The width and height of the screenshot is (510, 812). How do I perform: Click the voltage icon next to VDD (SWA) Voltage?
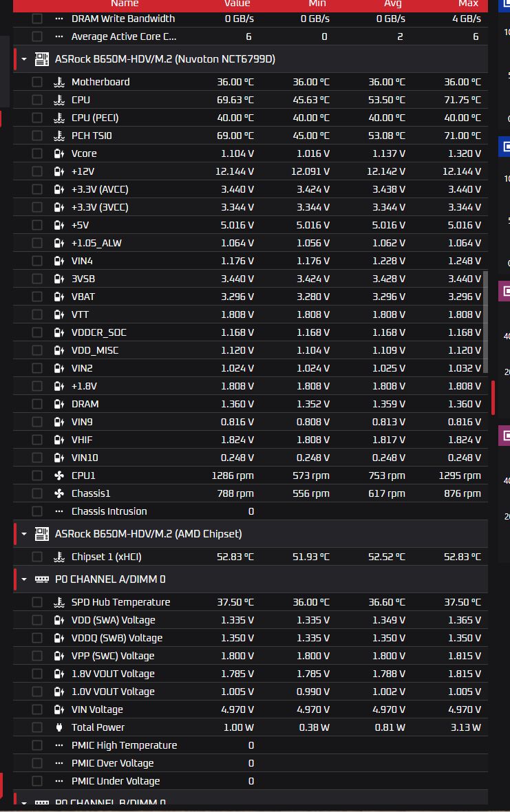coord(59,620)
